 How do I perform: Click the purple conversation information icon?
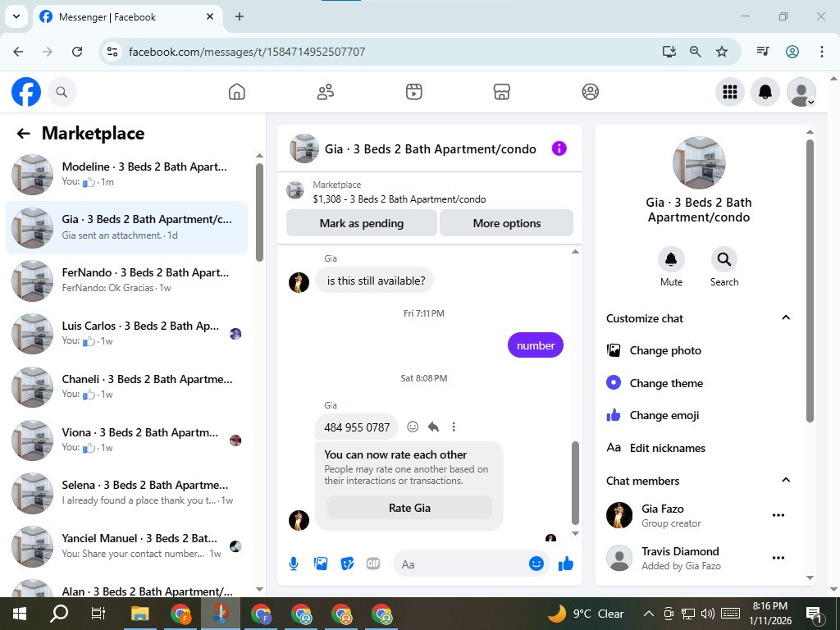pyautogui.click(x=559, y=148)
